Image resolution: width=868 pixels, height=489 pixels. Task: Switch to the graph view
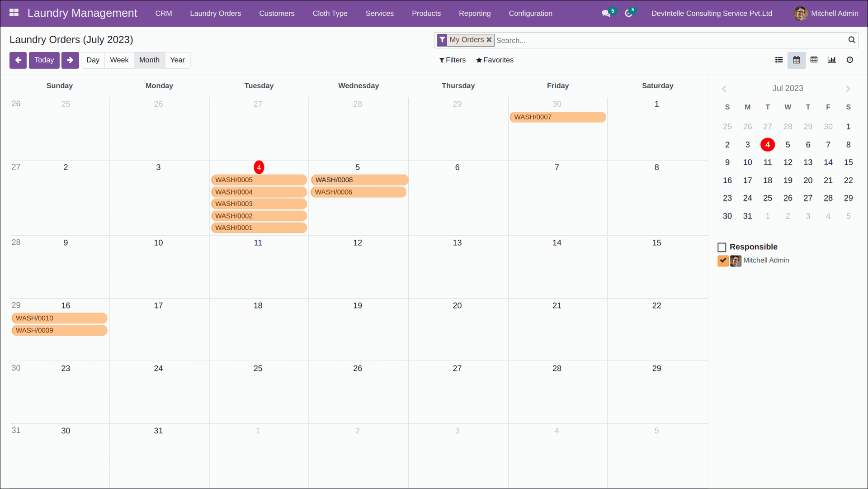pyautogui.click(x=832, y=60)
